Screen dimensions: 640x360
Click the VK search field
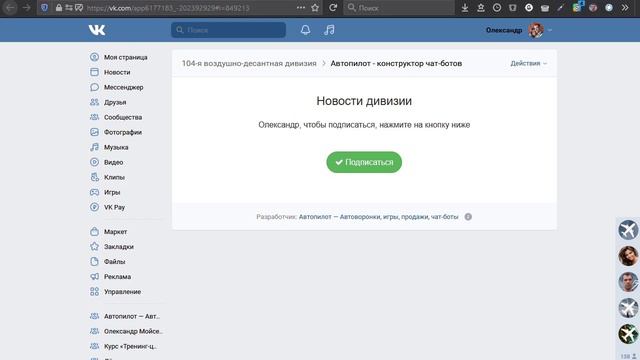(x=228, y=30)
